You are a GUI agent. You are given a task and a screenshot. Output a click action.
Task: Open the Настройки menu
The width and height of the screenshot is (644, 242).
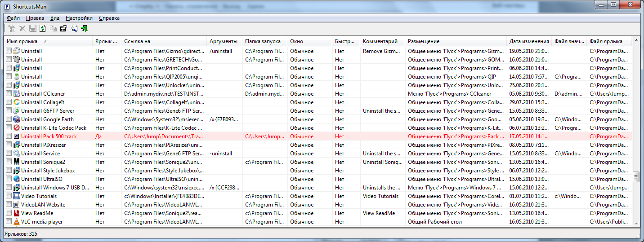pos(79,18)
